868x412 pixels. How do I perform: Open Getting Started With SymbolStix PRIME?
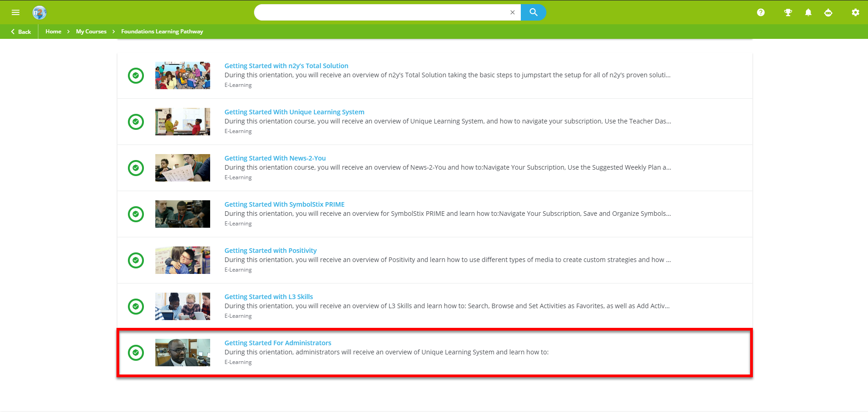click(x=285, y=204)
